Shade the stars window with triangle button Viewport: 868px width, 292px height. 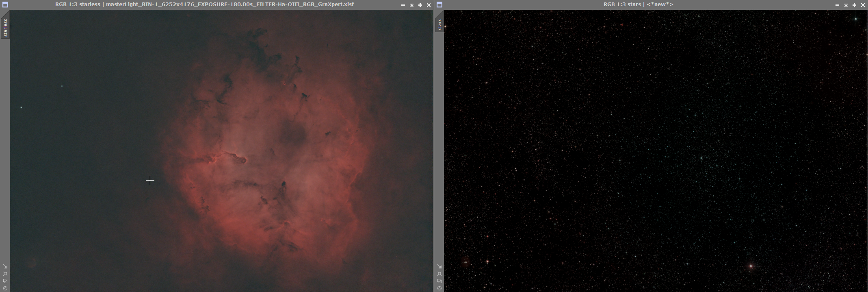coord(846,5)
